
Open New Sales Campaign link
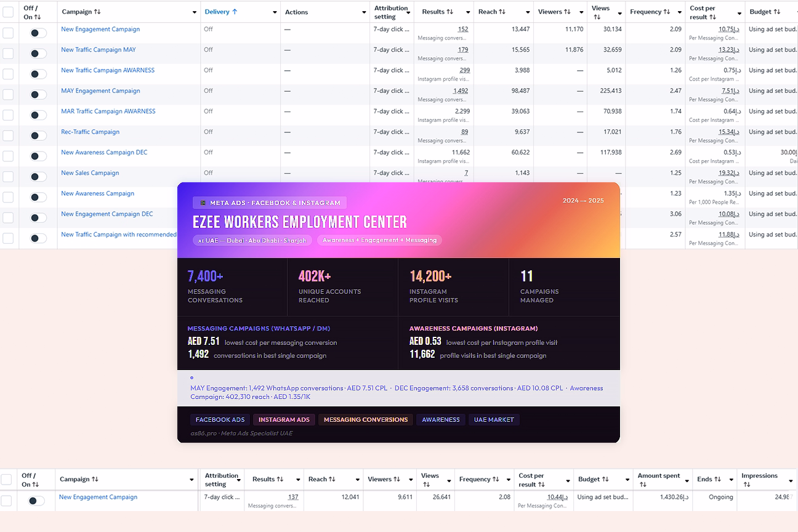(x=90, y=173)
